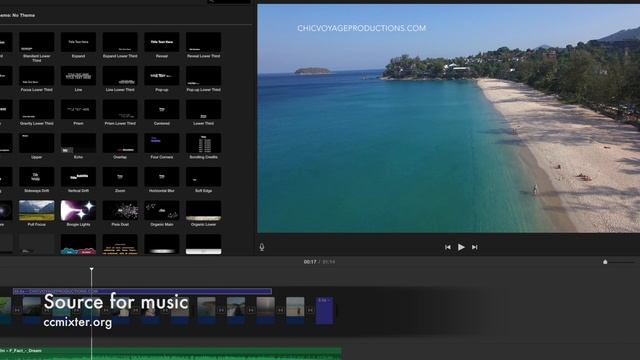Select the Gravity Lower Third title

(x=36, y=110)
